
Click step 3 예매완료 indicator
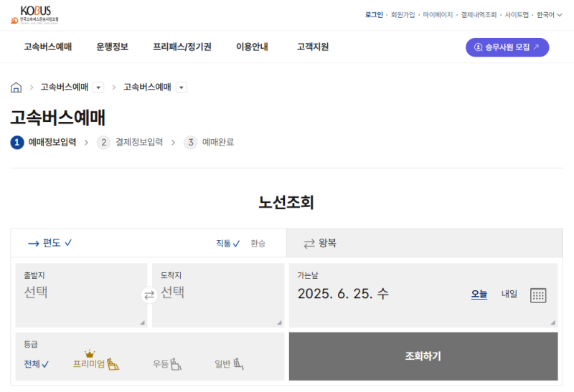[x=209, y=142]
